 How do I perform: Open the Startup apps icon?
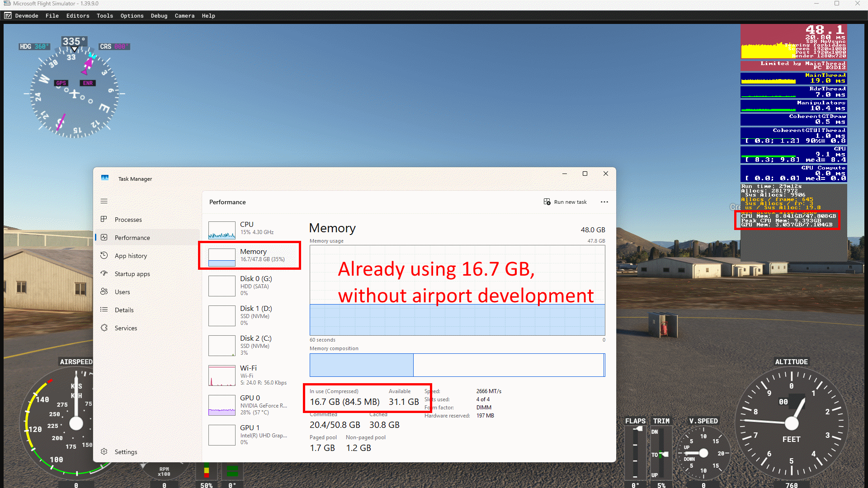[x=104, y=273]
